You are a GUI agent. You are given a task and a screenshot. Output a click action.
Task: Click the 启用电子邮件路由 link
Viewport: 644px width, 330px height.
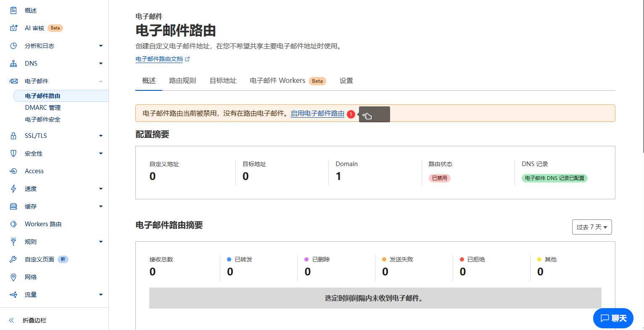click(317, 114)
